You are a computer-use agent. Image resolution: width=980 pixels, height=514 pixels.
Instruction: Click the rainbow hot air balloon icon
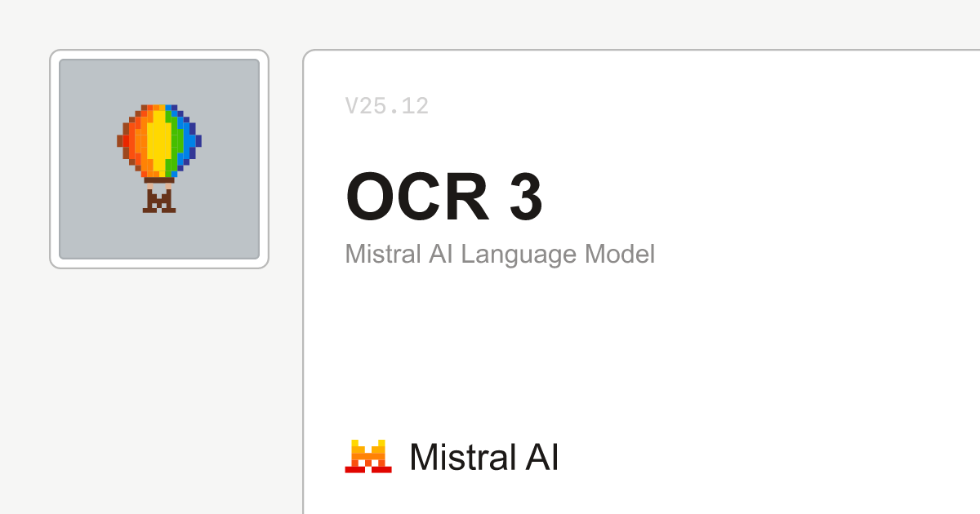[159, 143]
